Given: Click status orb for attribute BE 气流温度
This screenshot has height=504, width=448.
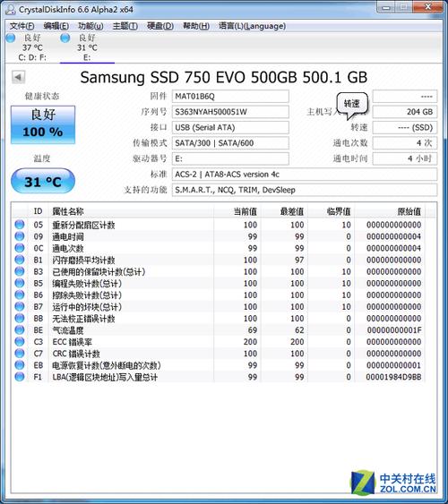Looking at the screenshot, I should coord(20,329).
